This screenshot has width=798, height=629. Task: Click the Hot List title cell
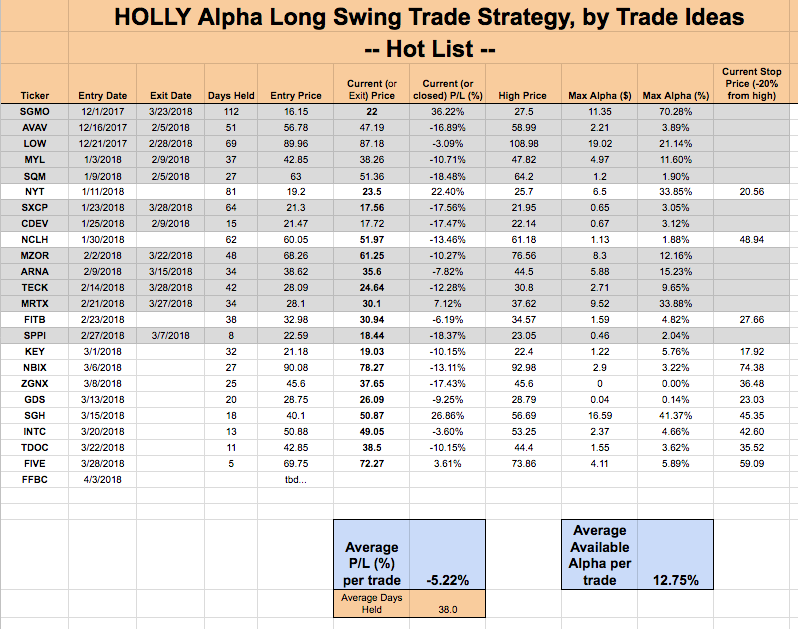pyautogui.click(x=429, y=49)
